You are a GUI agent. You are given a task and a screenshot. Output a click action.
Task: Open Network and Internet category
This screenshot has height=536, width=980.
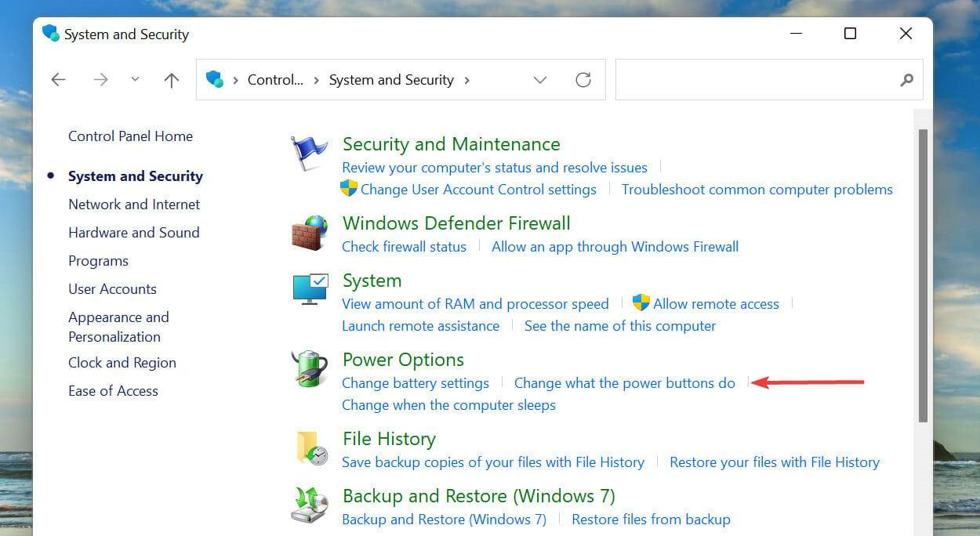[x=134, y=205]
